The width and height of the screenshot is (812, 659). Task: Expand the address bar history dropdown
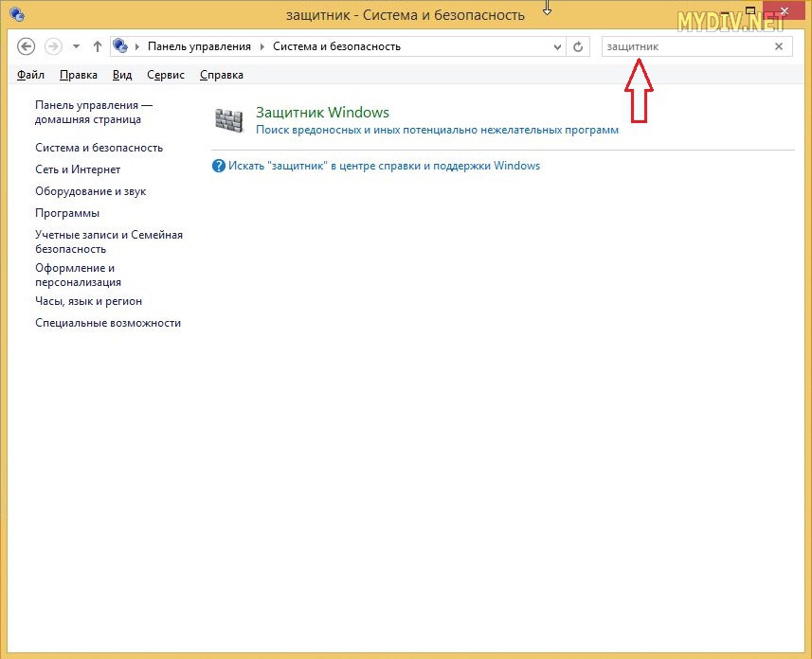coord(557,46)
